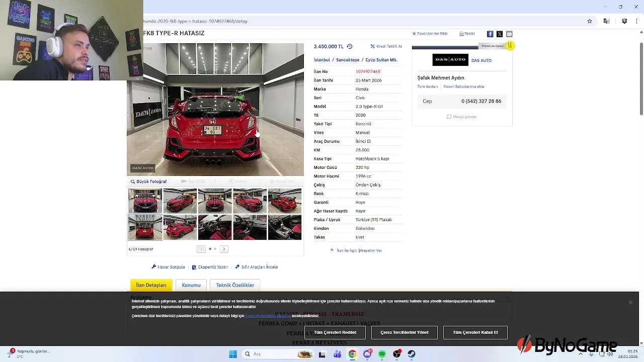Screen dimensions: 644x362
Task: Open Spotify from the taskbar
Action: click(382, 354)
